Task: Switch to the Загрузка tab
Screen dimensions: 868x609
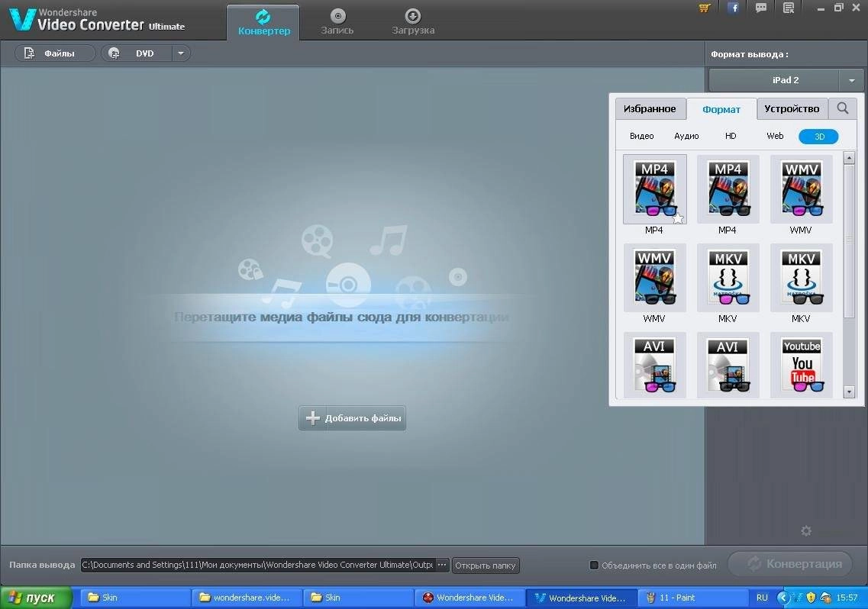Action: tap(413, 22)
